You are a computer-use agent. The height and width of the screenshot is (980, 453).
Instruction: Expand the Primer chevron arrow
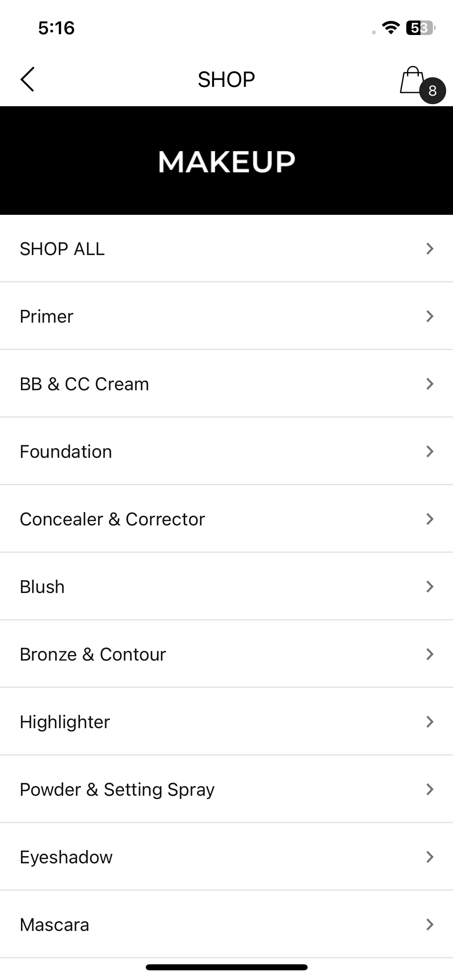(430, 316)
